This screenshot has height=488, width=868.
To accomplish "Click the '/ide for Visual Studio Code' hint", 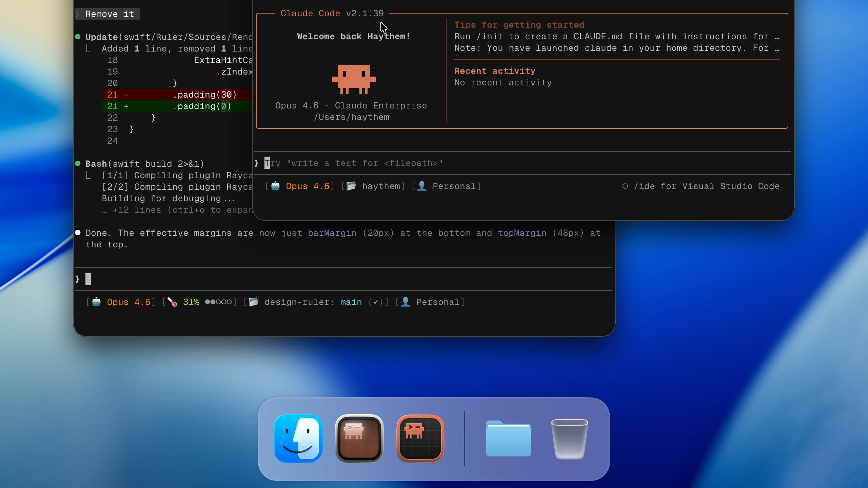I will coord(707,186).
